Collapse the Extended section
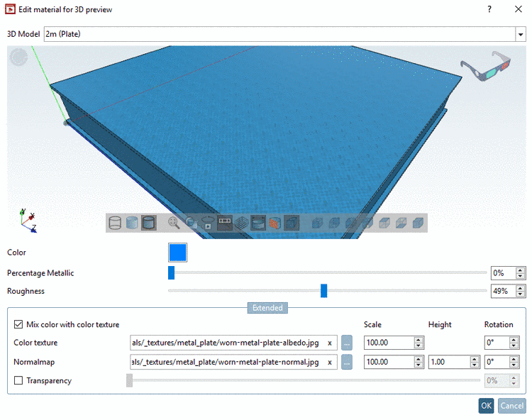Viewport: 532px width, 420px height. (267, 308)
